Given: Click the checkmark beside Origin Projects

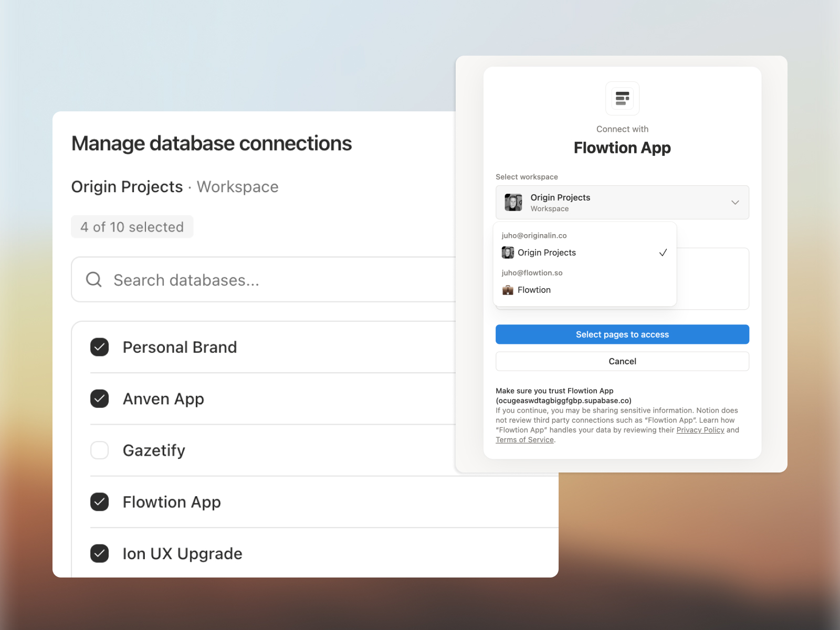Looking at the screenshot, I should (663, 253).
